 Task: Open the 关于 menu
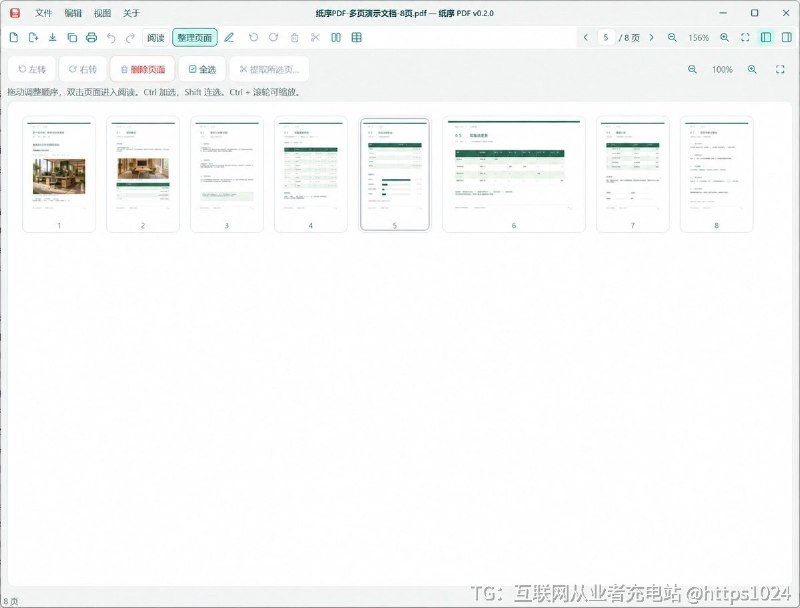tap(131, 13)
